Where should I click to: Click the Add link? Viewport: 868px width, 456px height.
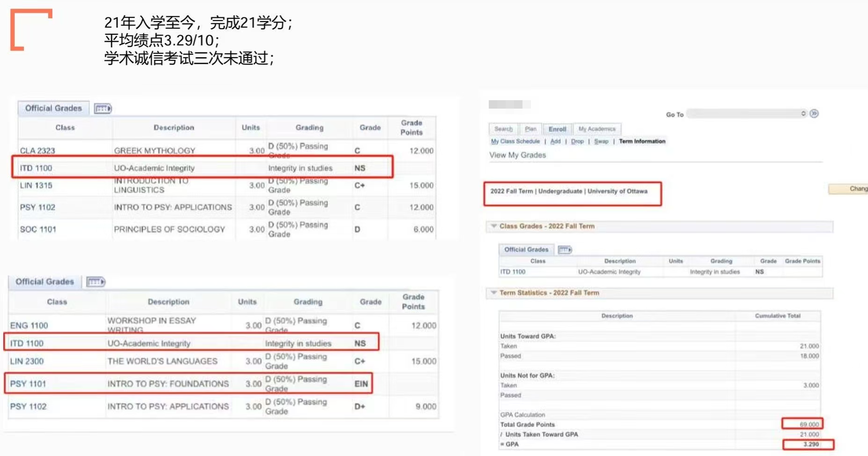(555, 141)
